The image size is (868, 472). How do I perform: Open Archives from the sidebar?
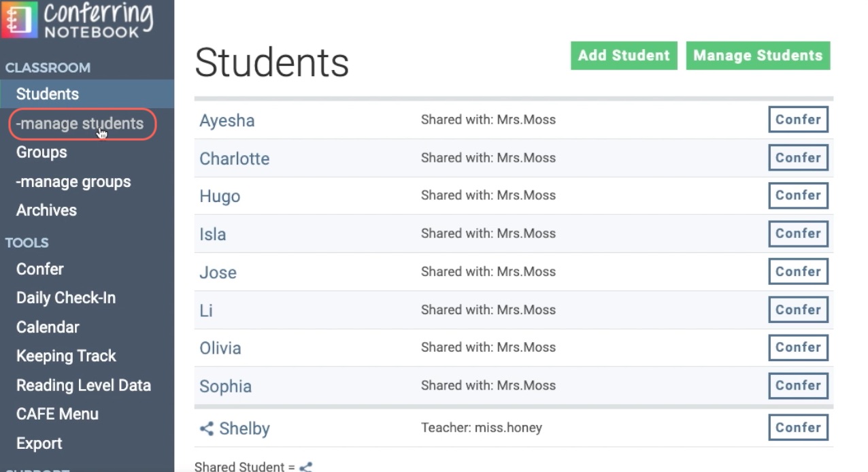tap(46, 210)
